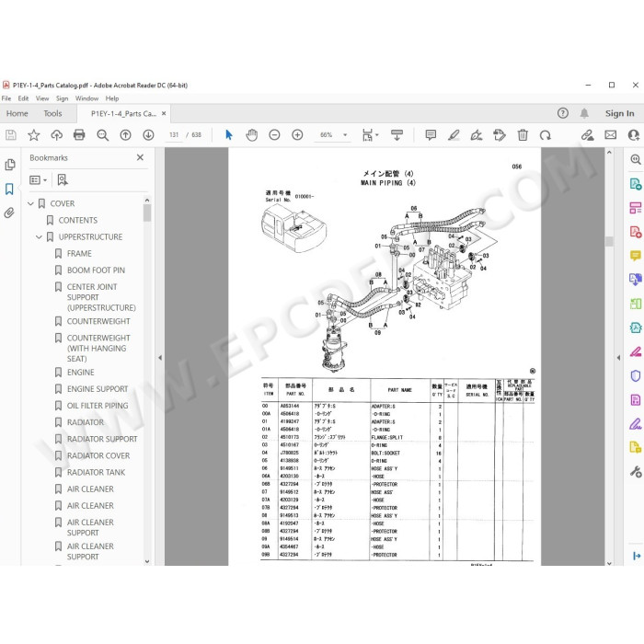Click the stamp tool icon
644x644 pixels.
coord(500,135)
